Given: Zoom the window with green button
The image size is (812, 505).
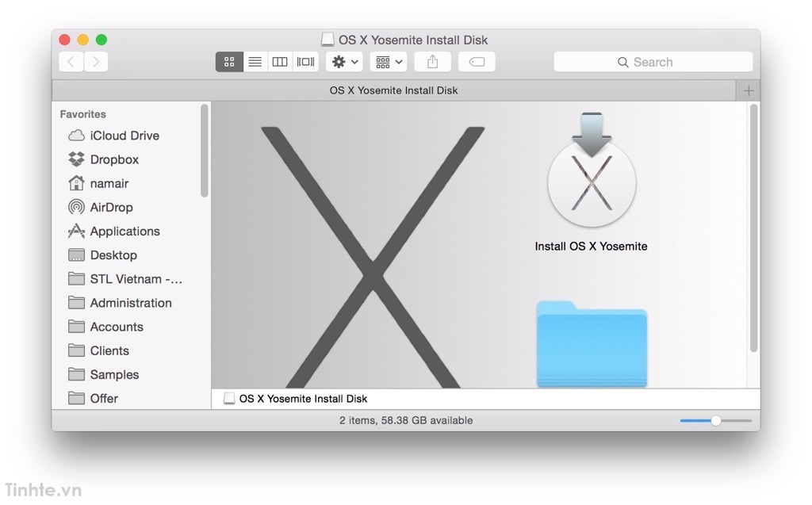Looking at the screenshot, I should pos(101,40).
